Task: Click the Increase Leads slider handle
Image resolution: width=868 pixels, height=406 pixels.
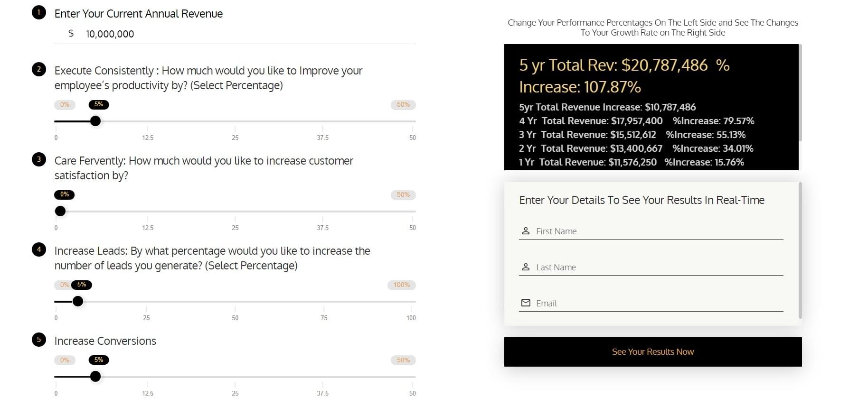Action: (x=78, y=301)
